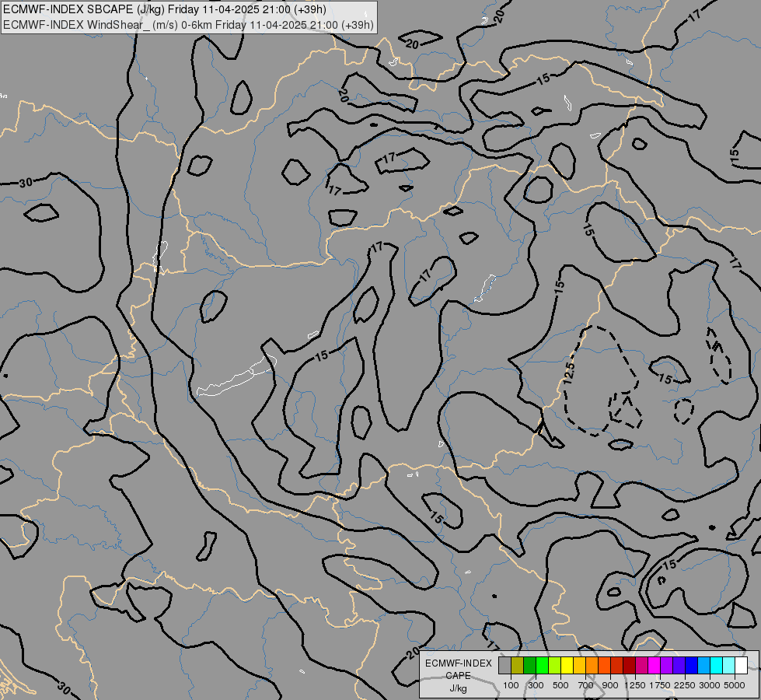
Task: Click the legend value '500'
Action: [560, 685]
